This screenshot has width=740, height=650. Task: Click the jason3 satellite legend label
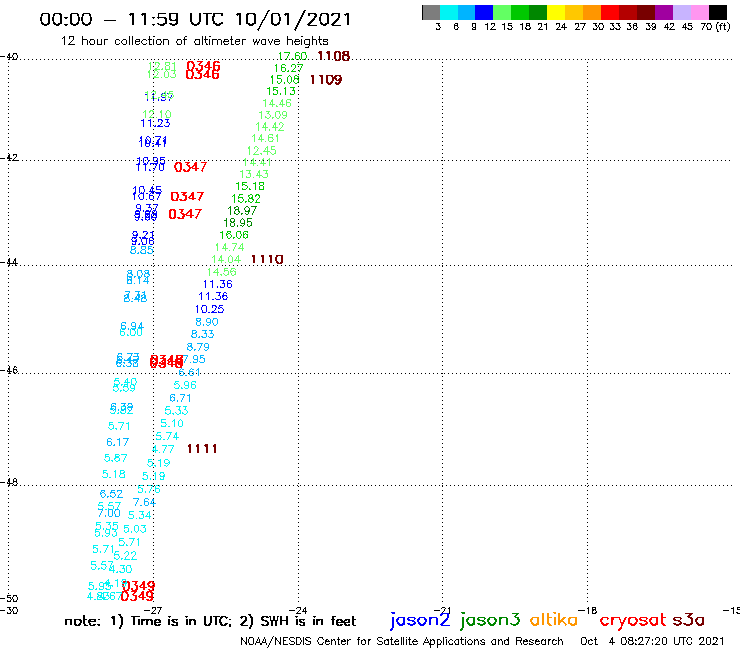pyautogui.click(x=490, y=620)
